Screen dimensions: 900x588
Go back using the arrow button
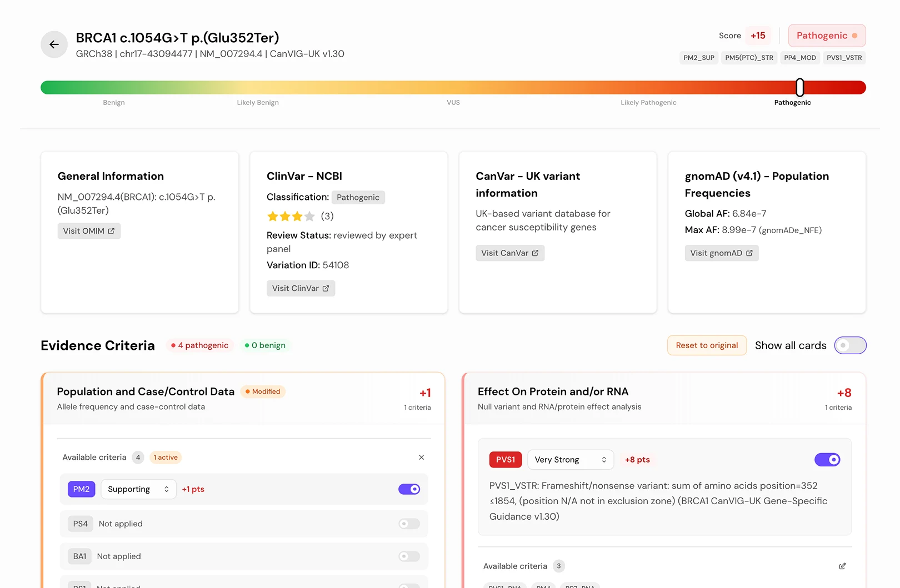click(x=54, y=44)
